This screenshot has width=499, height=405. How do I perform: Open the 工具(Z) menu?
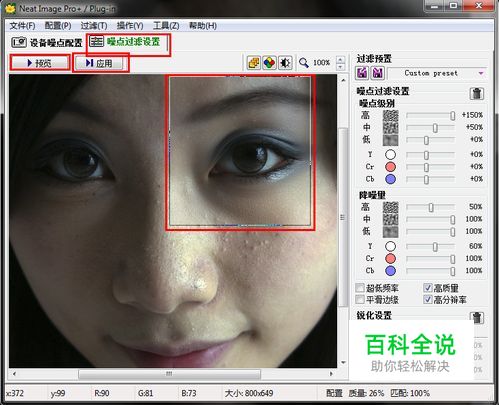(166, 26)
